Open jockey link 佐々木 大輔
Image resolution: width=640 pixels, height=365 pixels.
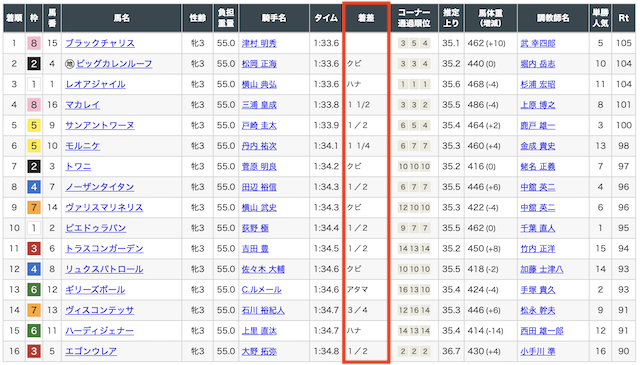pyautogui.click(x=263, y=269)
